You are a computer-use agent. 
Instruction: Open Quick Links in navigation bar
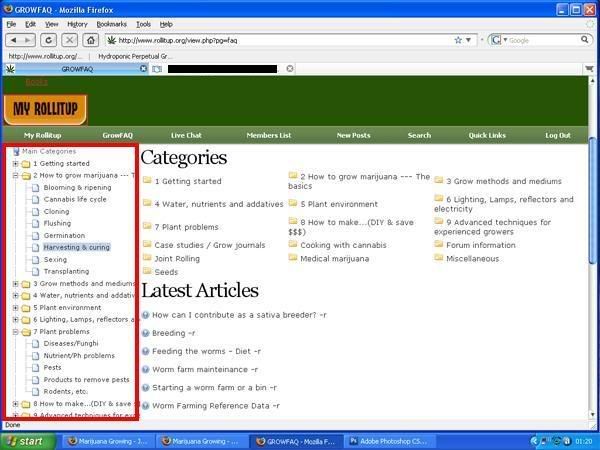[x=487, y=135]
